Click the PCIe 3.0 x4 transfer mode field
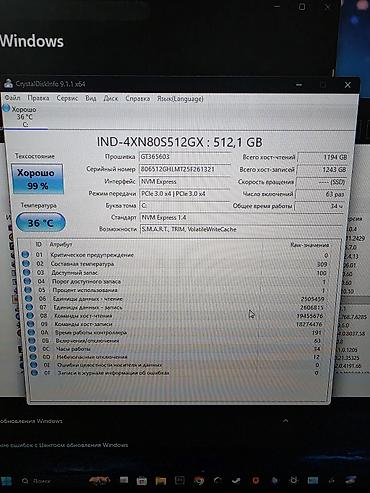Viewport: 370px width, 493px height. click(185, 194)
